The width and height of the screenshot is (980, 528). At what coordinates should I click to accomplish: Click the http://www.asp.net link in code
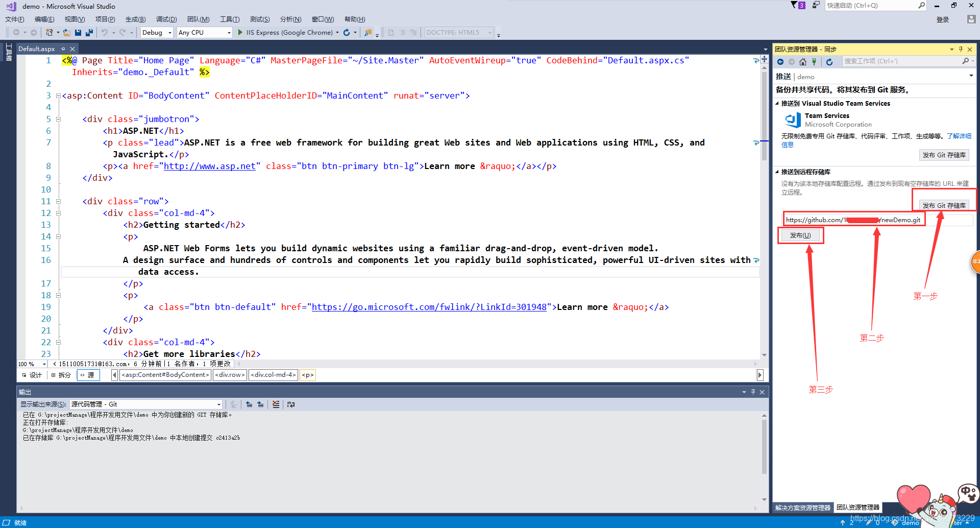tap(210, 166)
